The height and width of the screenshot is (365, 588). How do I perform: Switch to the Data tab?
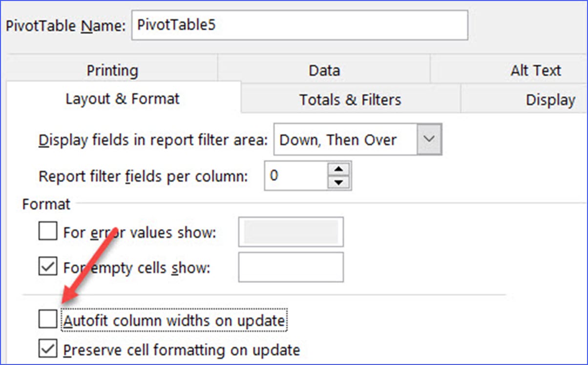click(324, 70)
